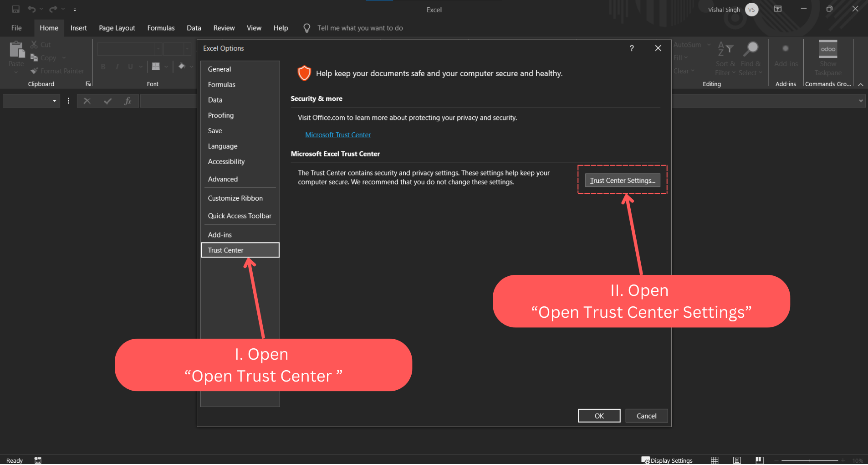Switch to the Page Layout ribbon tab

pyautogui.click(x=117, y=28)
